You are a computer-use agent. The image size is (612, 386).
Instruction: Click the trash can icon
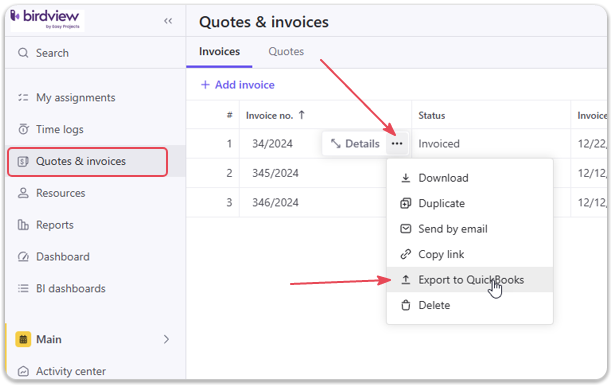coord(406,305)
